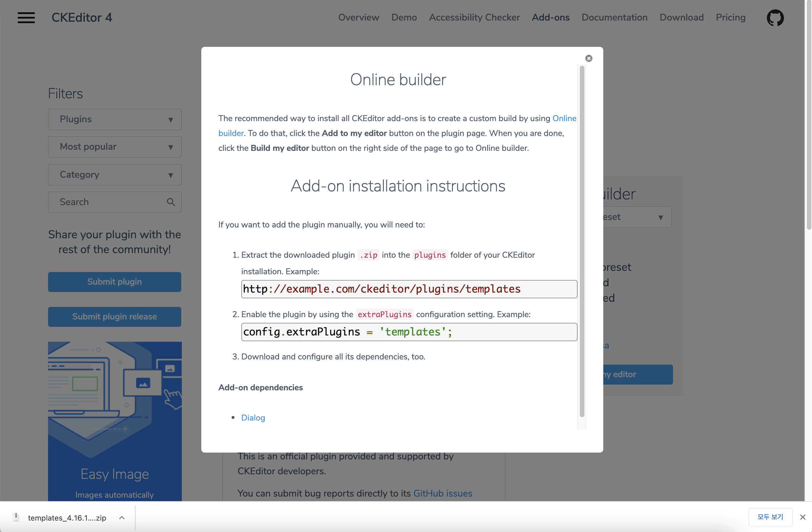Screen dimensions: 812x532
Task: Open the Pricing page
Action: click(x=731, y=17)
